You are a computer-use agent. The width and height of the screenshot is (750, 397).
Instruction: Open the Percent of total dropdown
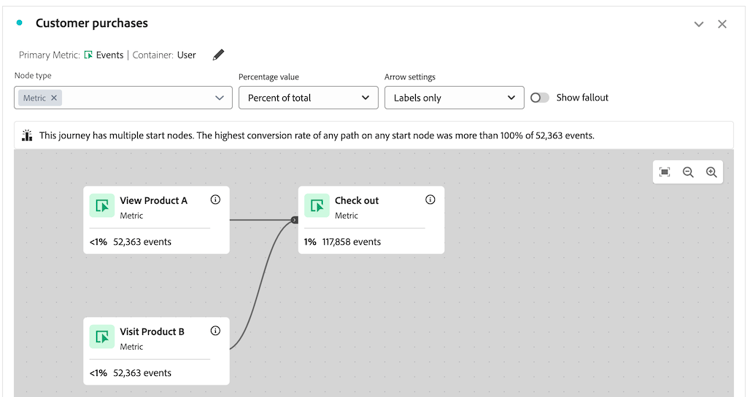[309, 98]
